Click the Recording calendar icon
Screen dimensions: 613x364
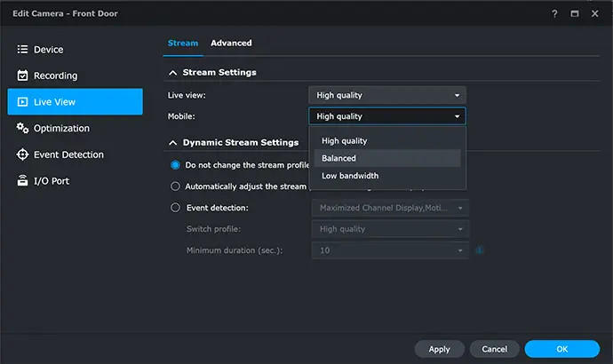pos(23,76)
